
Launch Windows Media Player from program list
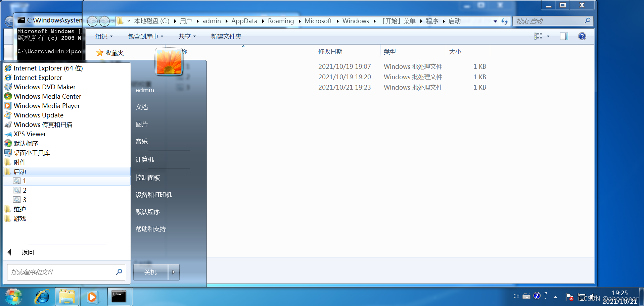(42, 106)
